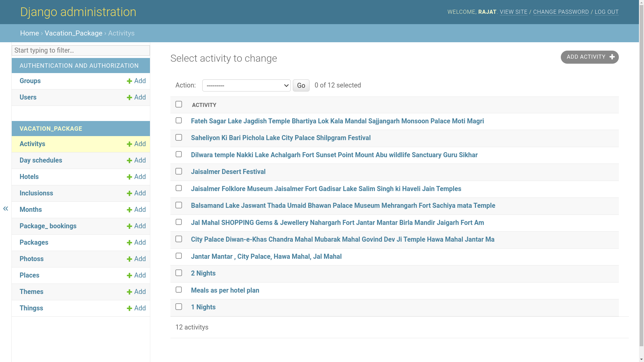Click the sidebar filter text field
The image size is (644, 362).
(x=81, y=50)
